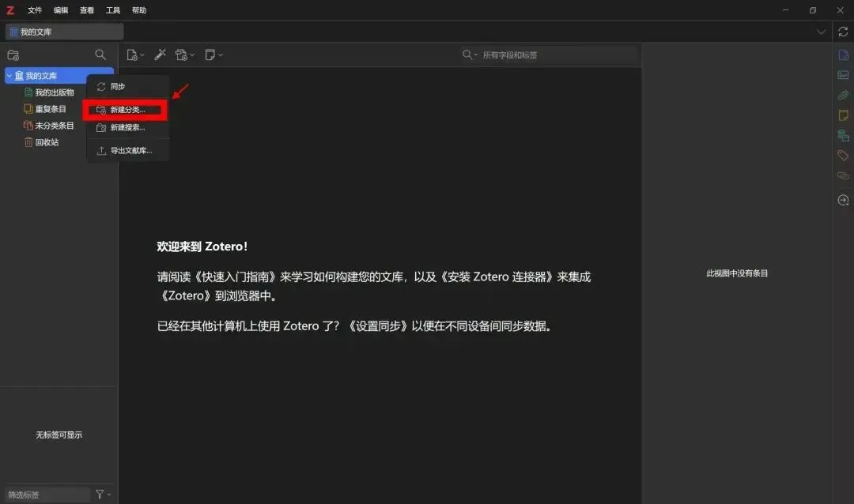Open add attachment dropdown arrow
The image size is (854, 504).
point(191,55)
